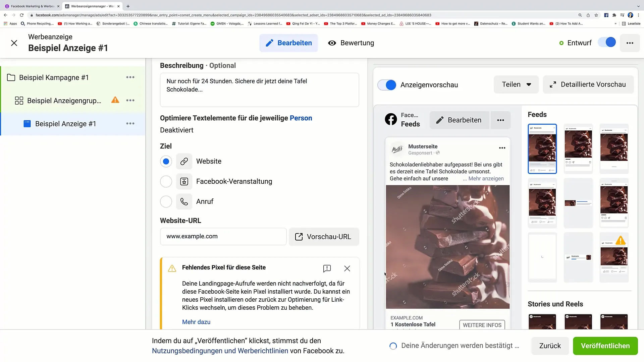Select the Facebook-Veranstaltung radio button
This screenshot has height=362, width=644.
(166, 181)
